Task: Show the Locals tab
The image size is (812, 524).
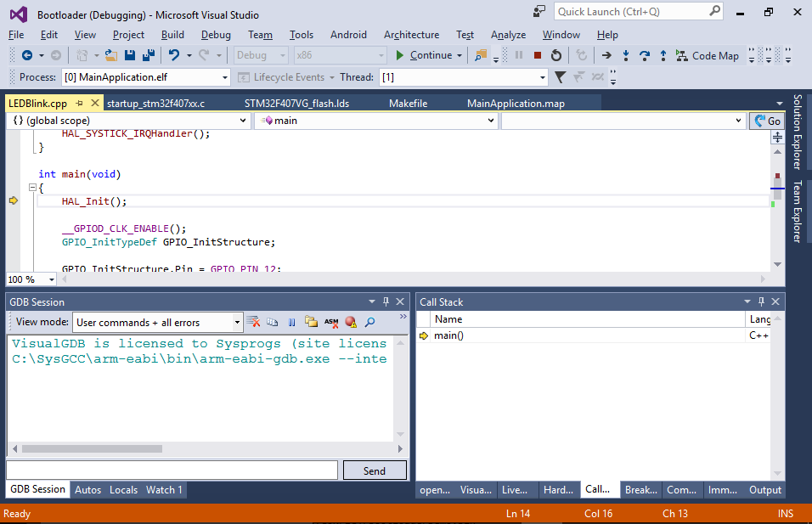Action: coord(123,490)
